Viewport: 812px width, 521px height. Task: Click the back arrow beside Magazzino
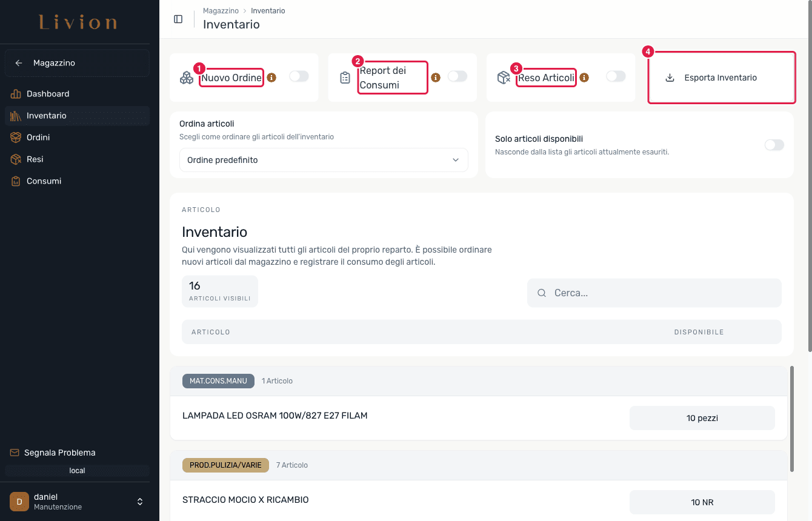[19, 63]
